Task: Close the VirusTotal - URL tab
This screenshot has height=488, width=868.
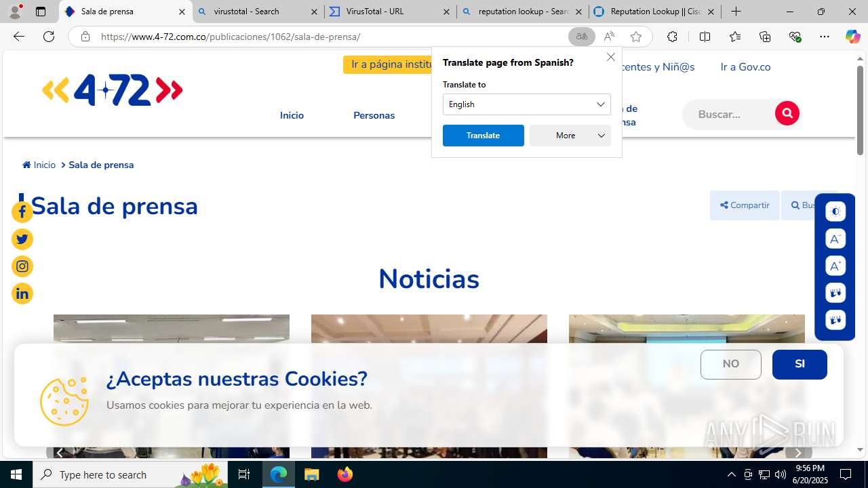Action: click(x=446, y=12)
